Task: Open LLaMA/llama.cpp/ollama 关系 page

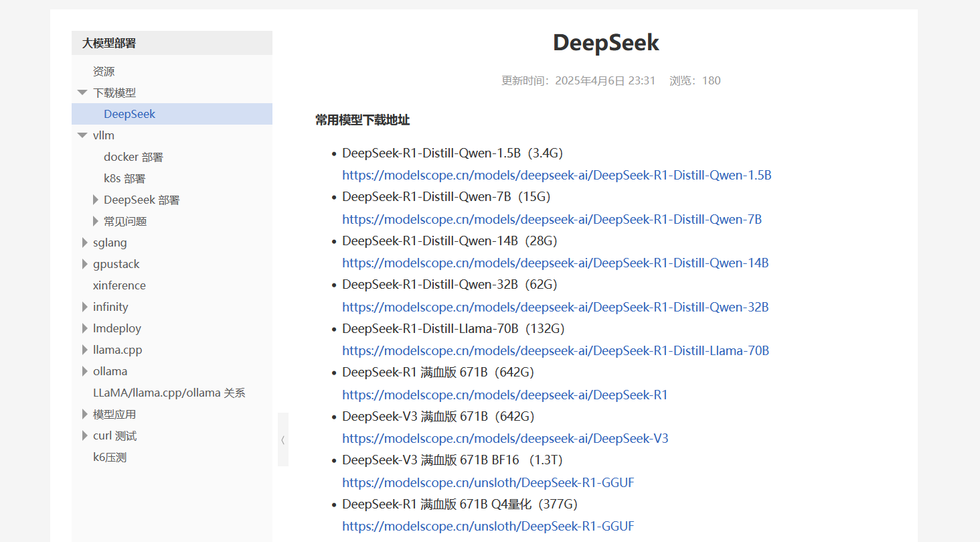Action: pyautogui.click(x=169, y=393)
